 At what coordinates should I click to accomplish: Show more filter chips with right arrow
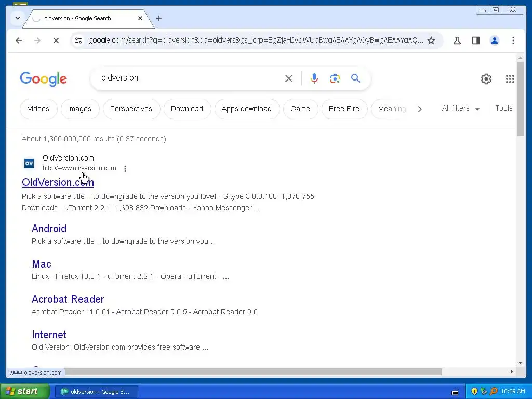pyautogui.click(x=420, y=109)
